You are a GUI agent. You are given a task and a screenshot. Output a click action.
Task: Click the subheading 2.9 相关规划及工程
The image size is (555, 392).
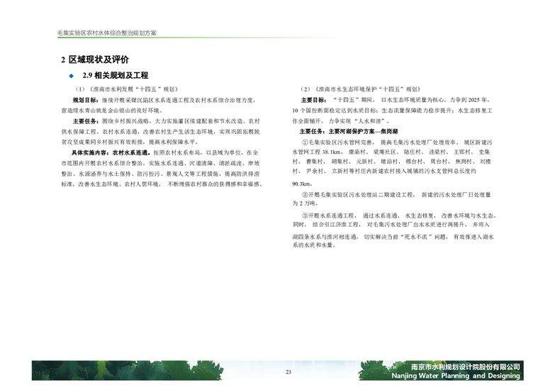pyautogui.click(x=116, y=75)
